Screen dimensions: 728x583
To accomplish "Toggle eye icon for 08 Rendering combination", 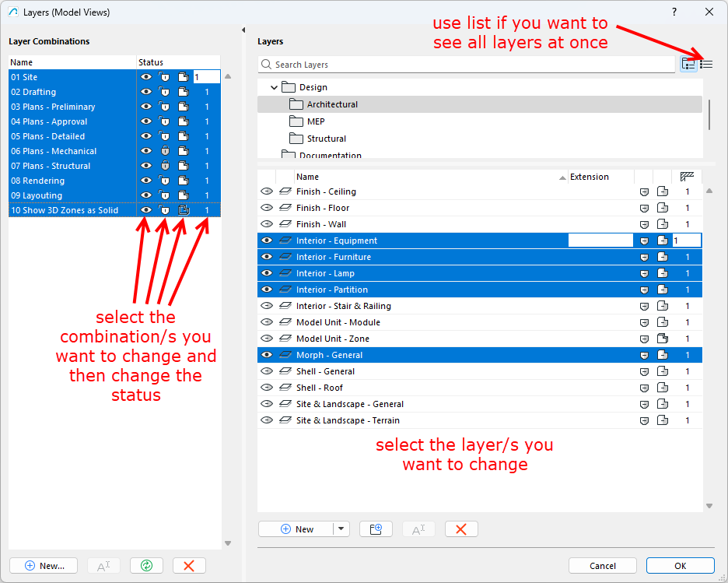I will coord(146,181).
